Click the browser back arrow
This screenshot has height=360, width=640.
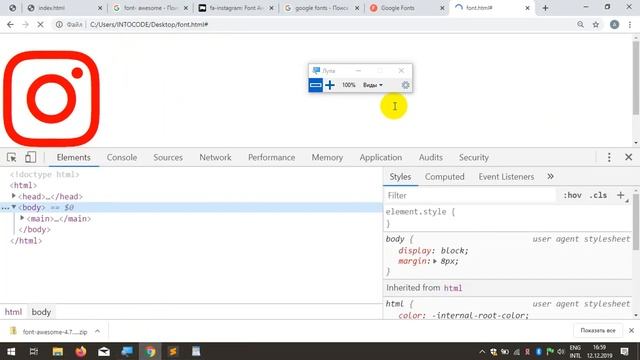click(x=10, y=24)
